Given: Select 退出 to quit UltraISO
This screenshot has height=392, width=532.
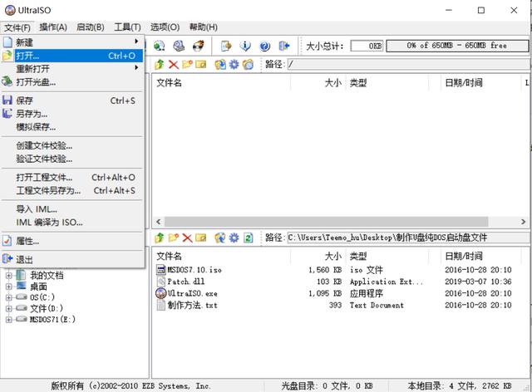Looking at the screenshot, I should coord(72,259).
